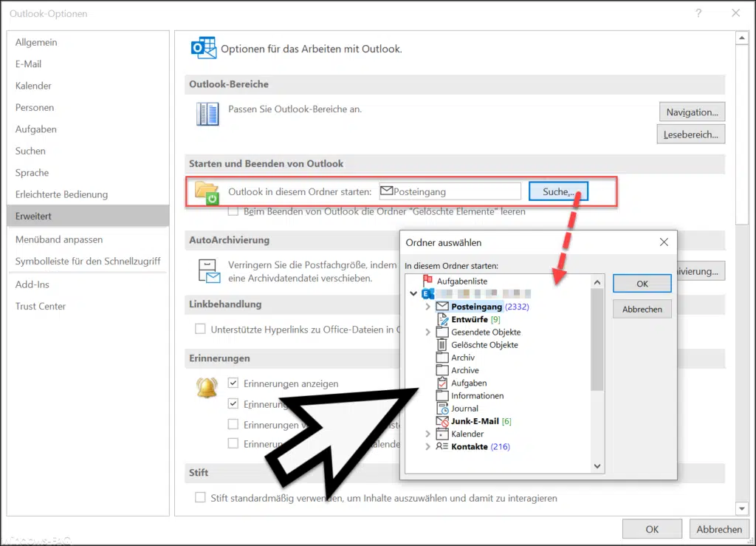Expand the Gesendete Objekte tree node
Screen dimensions: 756x546
click(x=427, y=332)
